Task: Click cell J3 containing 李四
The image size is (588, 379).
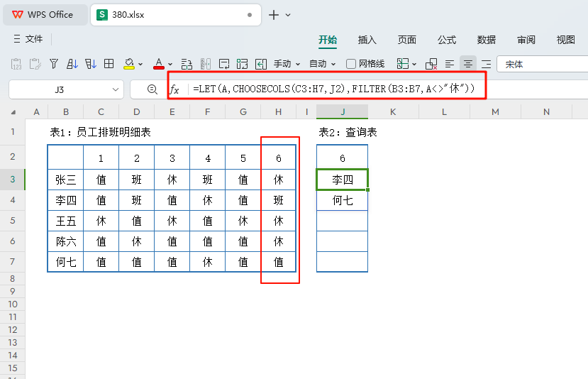Action: (x=343, y=180)
